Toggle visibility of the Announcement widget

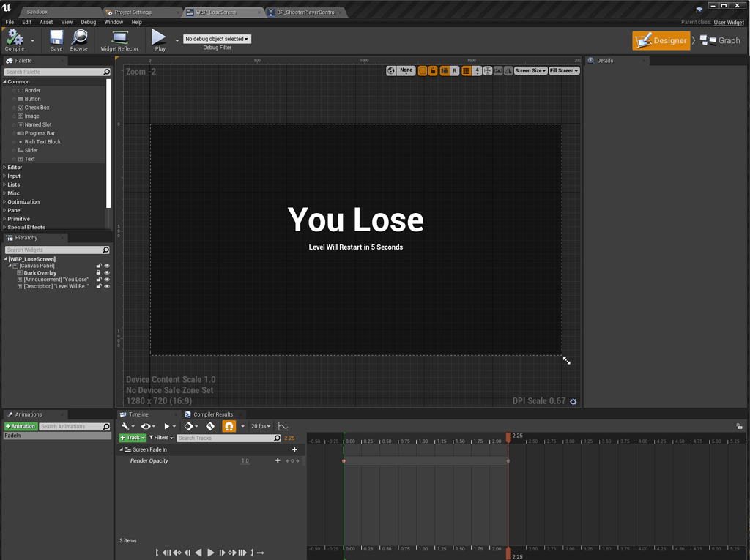(x=107, y=279)
